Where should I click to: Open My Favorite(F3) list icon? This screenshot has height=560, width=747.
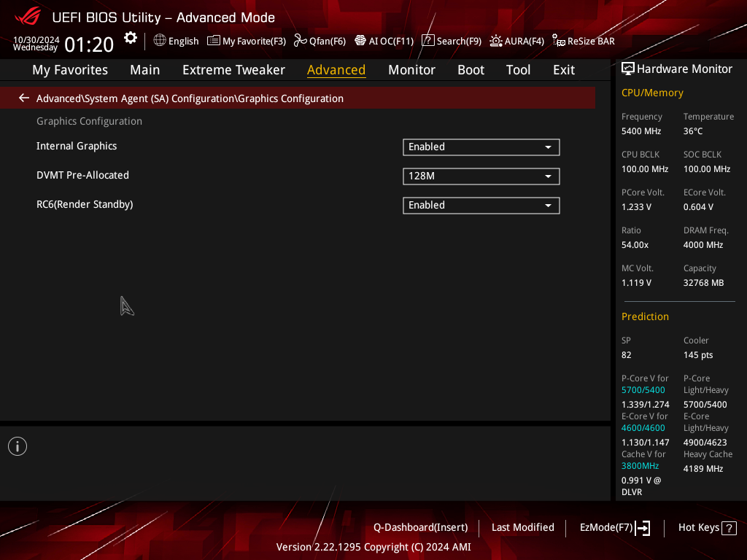click(x=214, y=41)
